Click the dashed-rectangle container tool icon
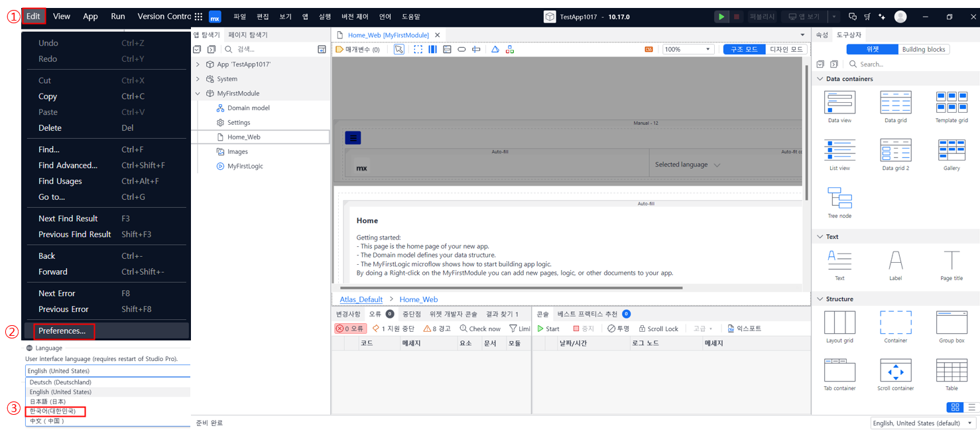This screenshot has width=980, height=434. [x=418, y=49]
